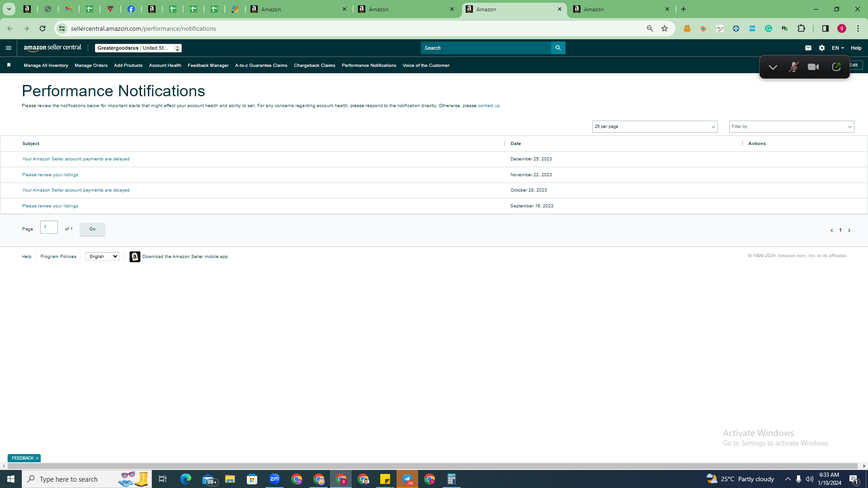This screenshot has height=488, width=868.
Task: Expand the '25 per page' dropdown
Action: pyautogui.click(x=655, y=127)
